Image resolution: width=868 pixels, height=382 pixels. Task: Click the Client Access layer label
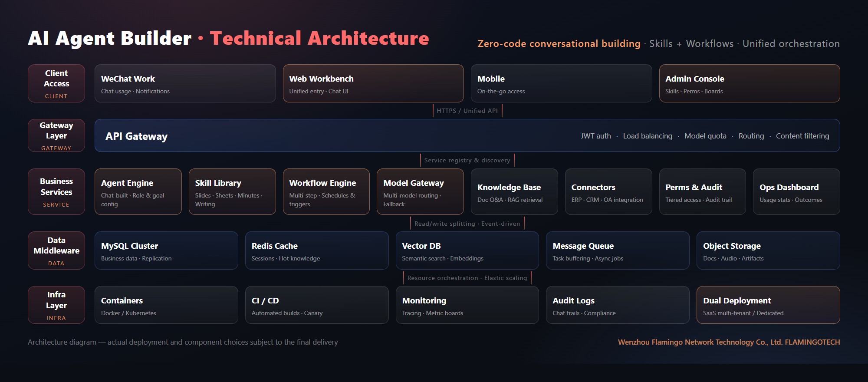point(56,83)
